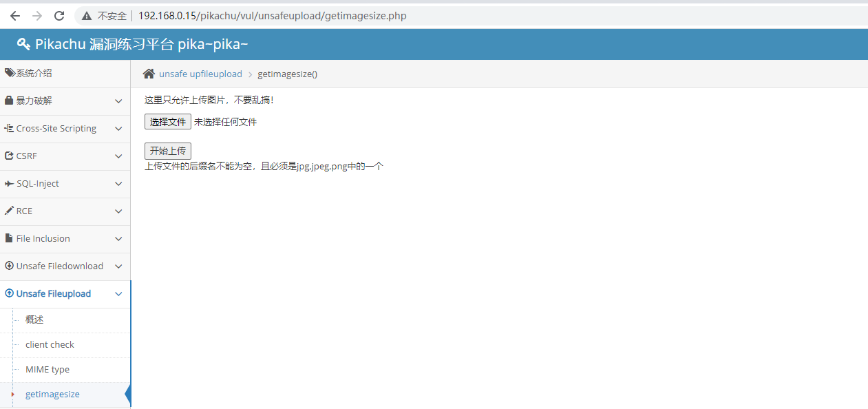Open the MIME type submenu item
The image size is (868, 409).
(47, 370)
